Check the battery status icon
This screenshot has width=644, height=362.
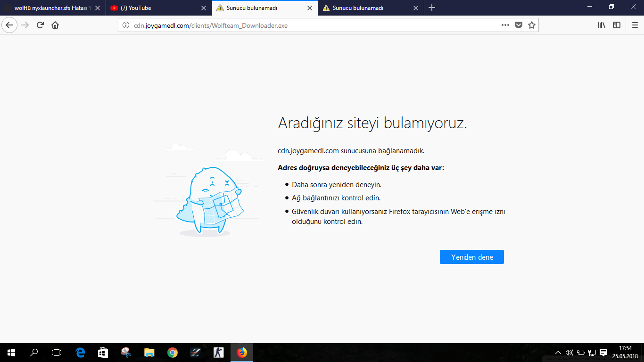[581, 353]
